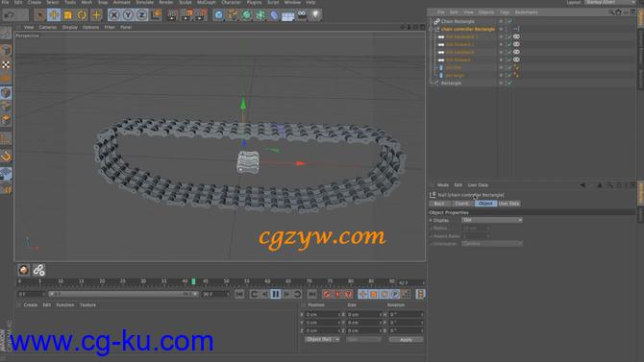Click the Radius field stepper arrows

488,229
